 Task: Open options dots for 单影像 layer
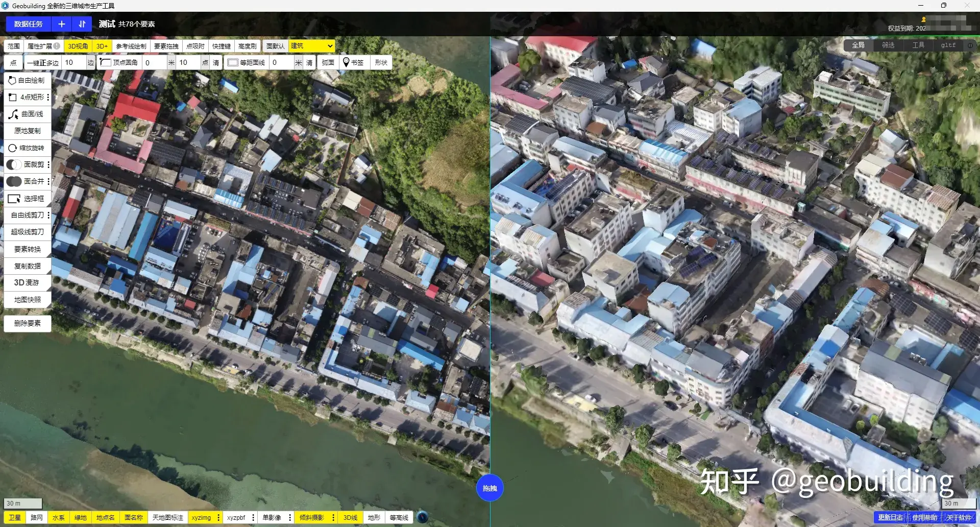coord(290,517)
